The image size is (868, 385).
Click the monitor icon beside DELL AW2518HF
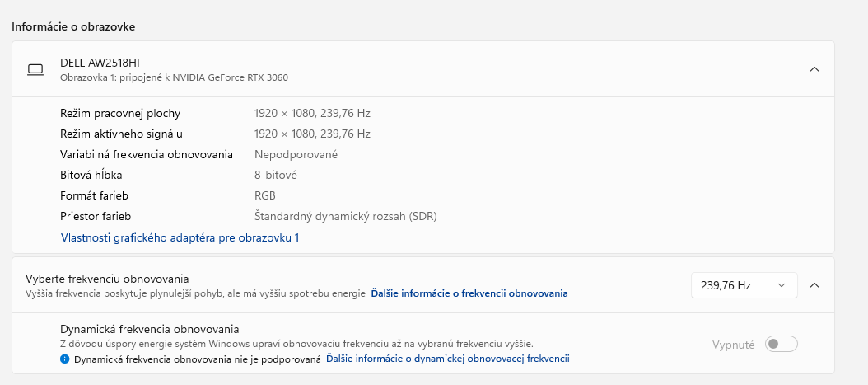pyautogui.click(x=35, y=70)
